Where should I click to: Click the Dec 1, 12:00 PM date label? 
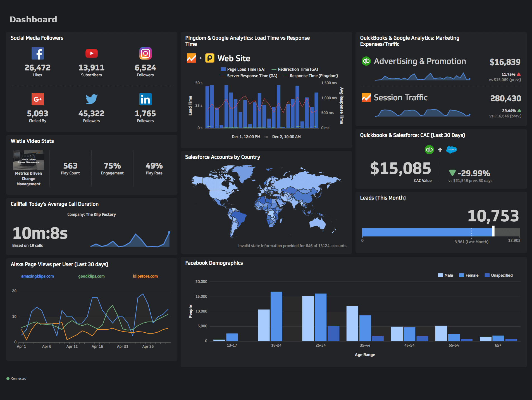(246, 137)
